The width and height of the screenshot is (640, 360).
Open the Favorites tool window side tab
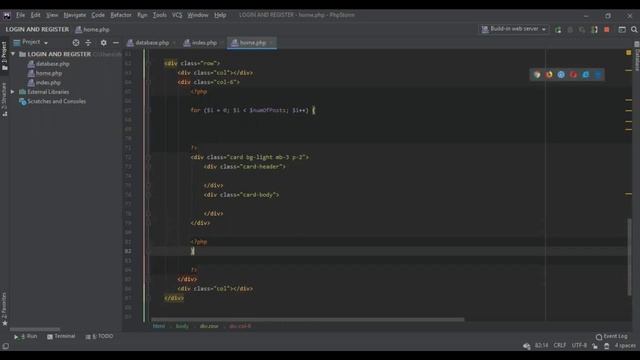click(x=4, y=309)
